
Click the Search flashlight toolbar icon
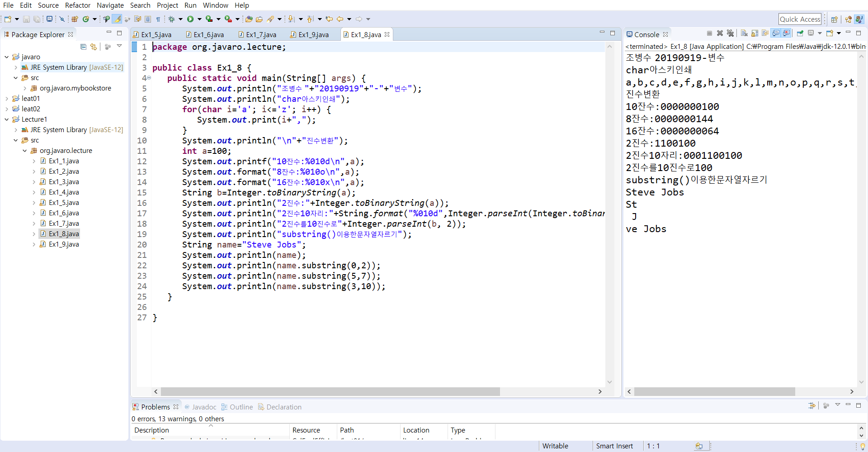270,19
